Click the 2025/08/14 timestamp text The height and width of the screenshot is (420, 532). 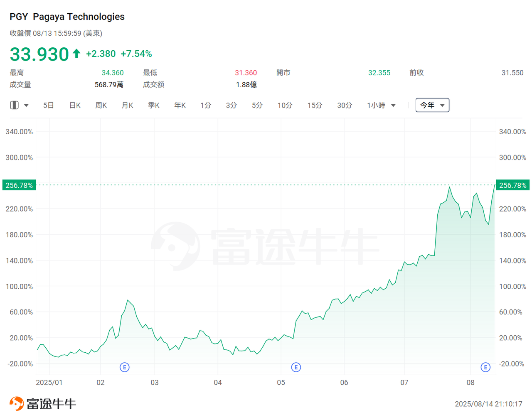[x=488, y=404]
